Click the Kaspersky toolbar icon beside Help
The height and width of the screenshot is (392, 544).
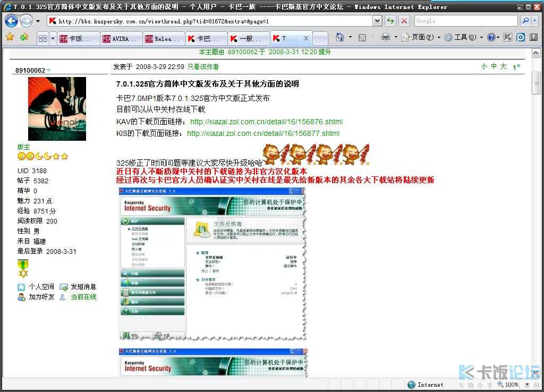point(508,37)
